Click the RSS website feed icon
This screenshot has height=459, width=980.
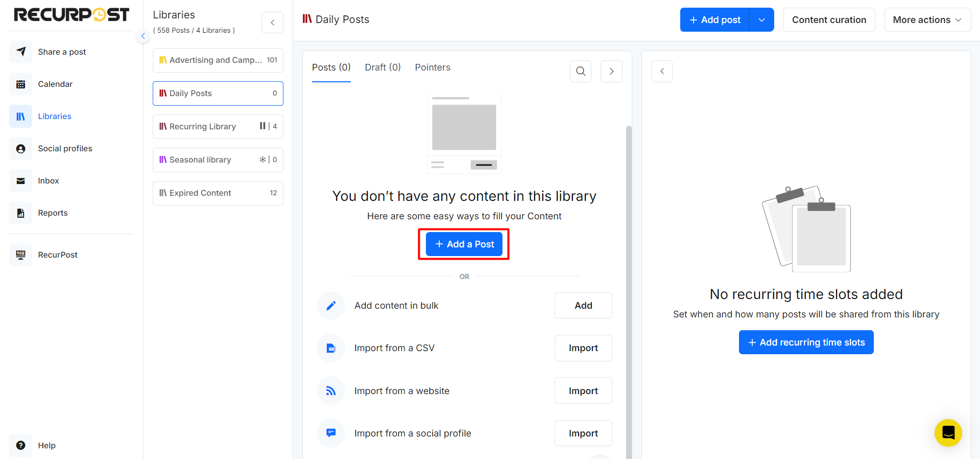(331, 391)
